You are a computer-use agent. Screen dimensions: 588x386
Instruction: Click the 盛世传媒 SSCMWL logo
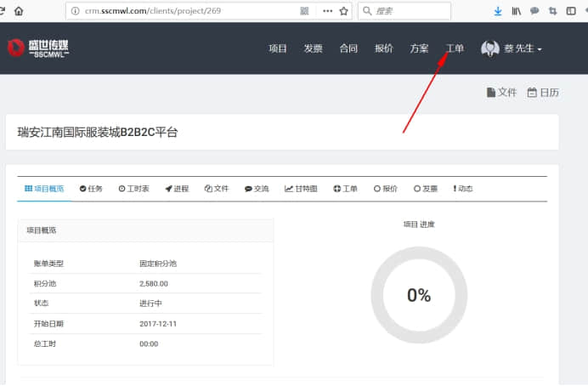(38, 48)
